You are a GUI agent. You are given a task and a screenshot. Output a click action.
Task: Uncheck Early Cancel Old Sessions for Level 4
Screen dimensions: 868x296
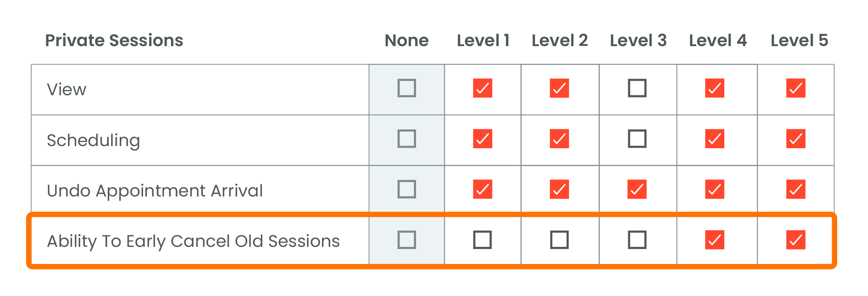714,240
